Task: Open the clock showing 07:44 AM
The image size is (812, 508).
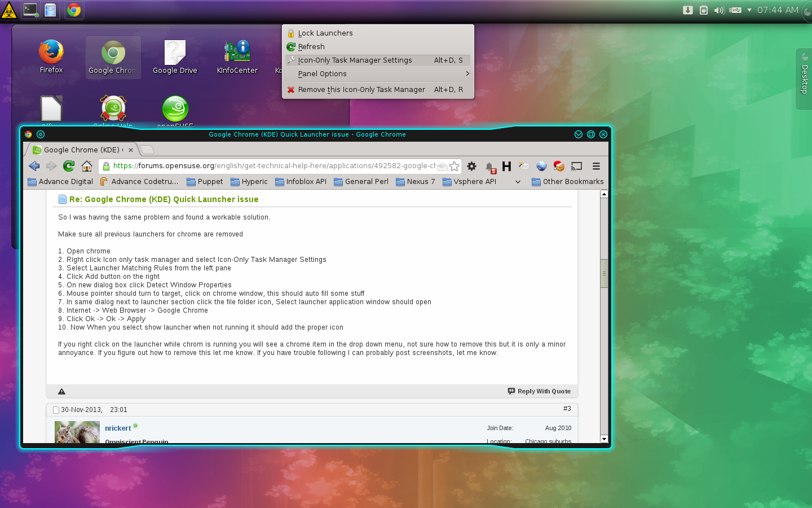Action: click(778, 10)
